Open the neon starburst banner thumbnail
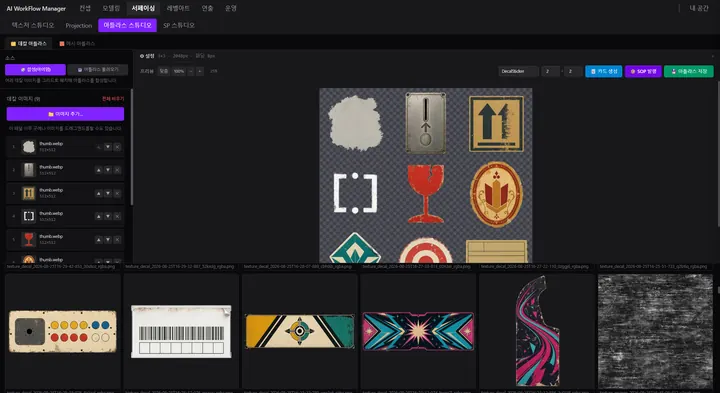 coord(418,331)
